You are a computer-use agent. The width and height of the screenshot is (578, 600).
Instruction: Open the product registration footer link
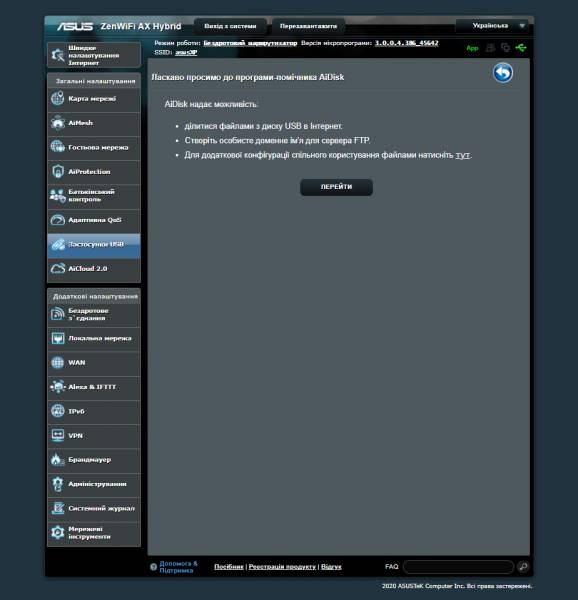pos(282,567)
